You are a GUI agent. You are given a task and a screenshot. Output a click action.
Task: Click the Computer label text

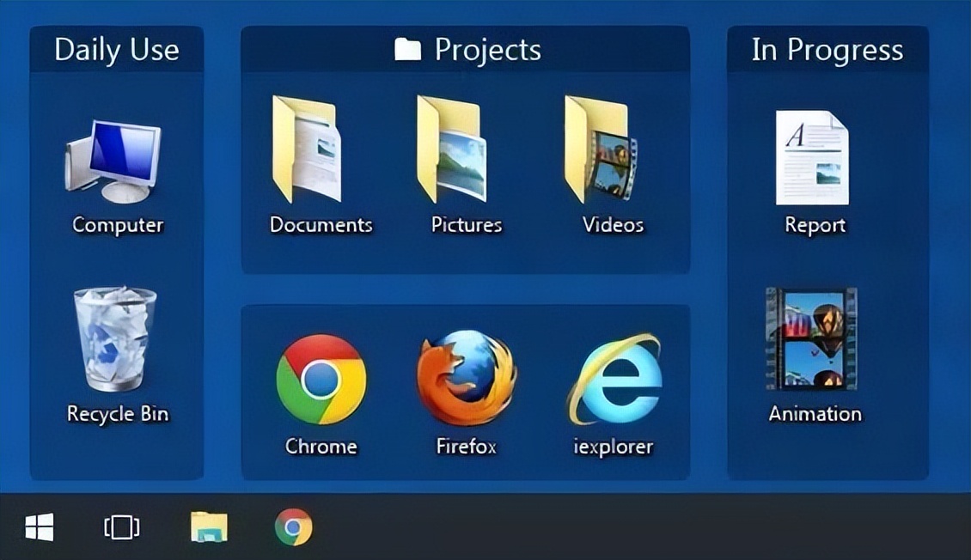(118, 225)
